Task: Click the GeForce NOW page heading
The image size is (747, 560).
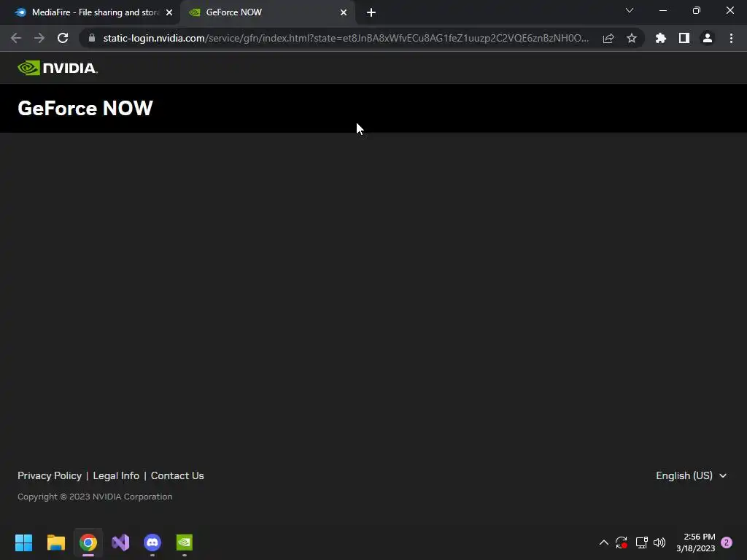Action: point(85,108)
